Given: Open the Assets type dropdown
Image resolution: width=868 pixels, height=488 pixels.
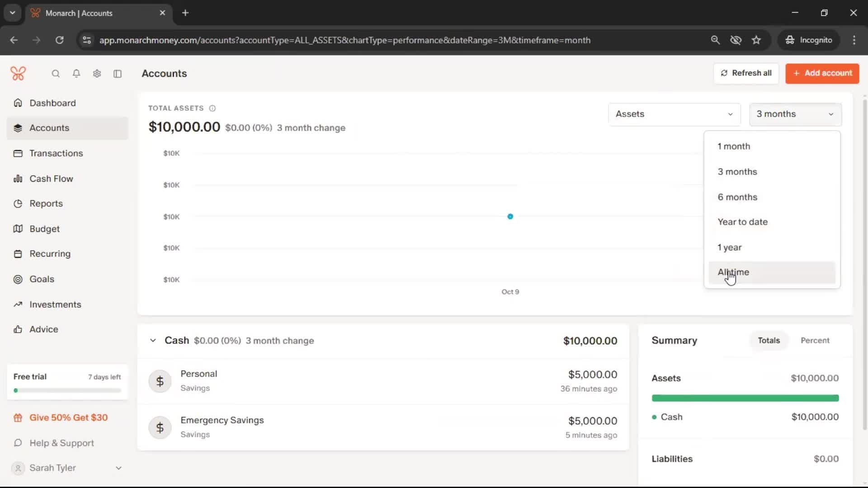Looking at the screenshot, I should [674, 114].
